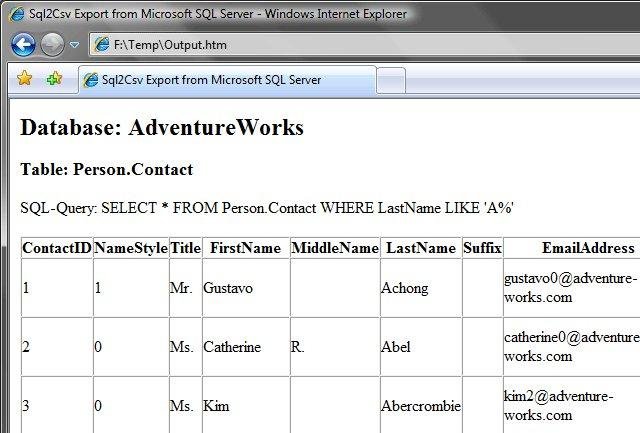Click the address bar showing F:\Temp\Output.htm
640x433 pixels.
(x=364, y=44)
